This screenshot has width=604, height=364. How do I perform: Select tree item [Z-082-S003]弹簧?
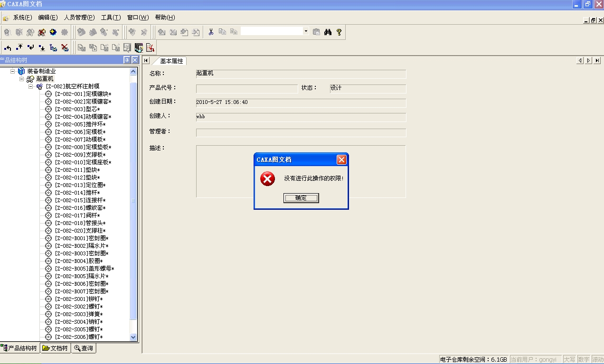coord(78,314)
